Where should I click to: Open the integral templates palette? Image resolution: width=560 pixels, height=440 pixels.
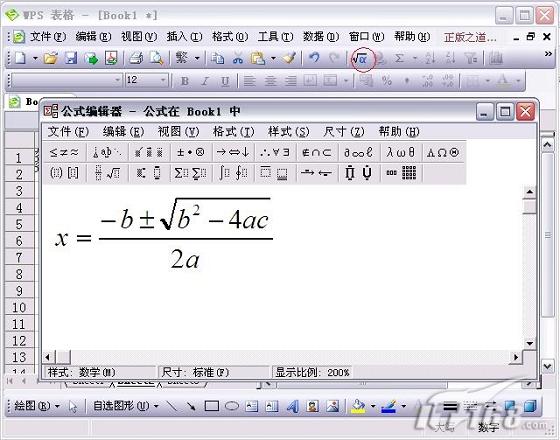tap(233, 173)
